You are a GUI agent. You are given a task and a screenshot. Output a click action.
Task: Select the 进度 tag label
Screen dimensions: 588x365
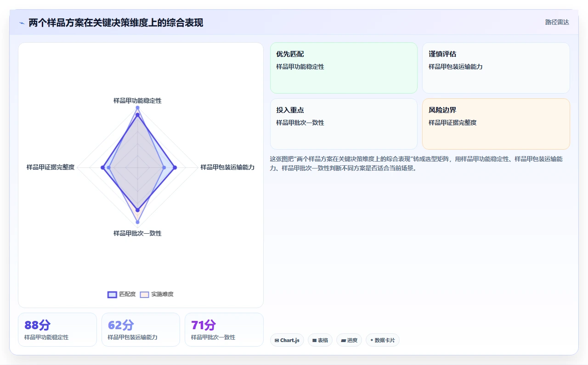tap(352, 340)
